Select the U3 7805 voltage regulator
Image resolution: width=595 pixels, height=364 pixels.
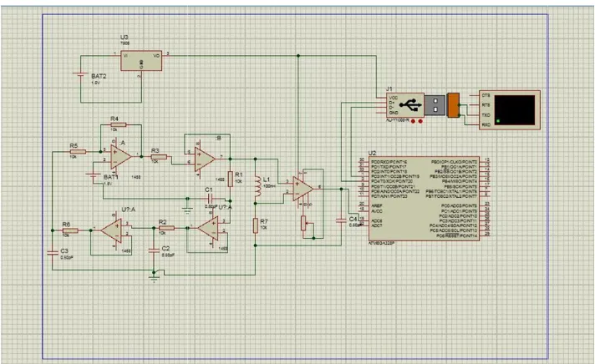point(141,61)
